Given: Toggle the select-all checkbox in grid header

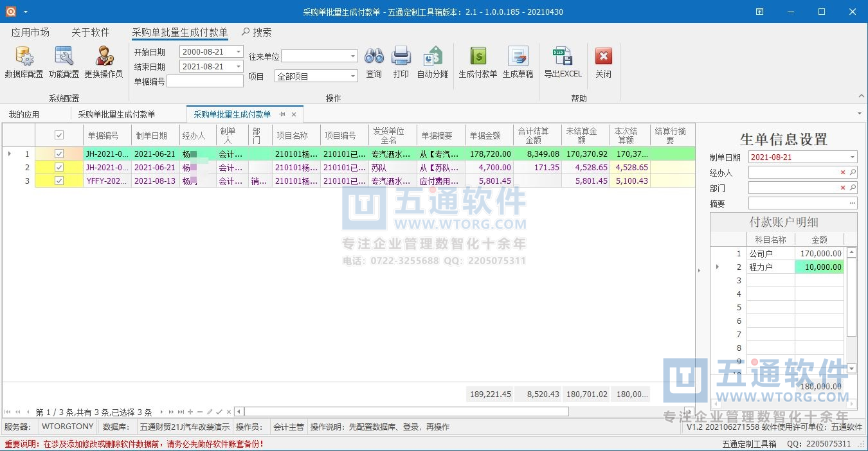Looking at the screenshot, I should [59, 136].
